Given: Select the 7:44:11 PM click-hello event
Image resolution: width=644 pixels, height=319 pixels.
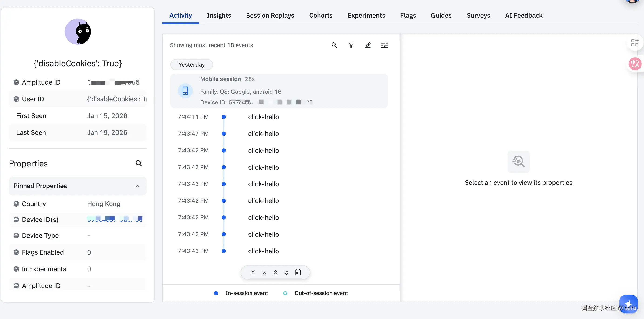Looking at the screenshot, I should (263, 117).
